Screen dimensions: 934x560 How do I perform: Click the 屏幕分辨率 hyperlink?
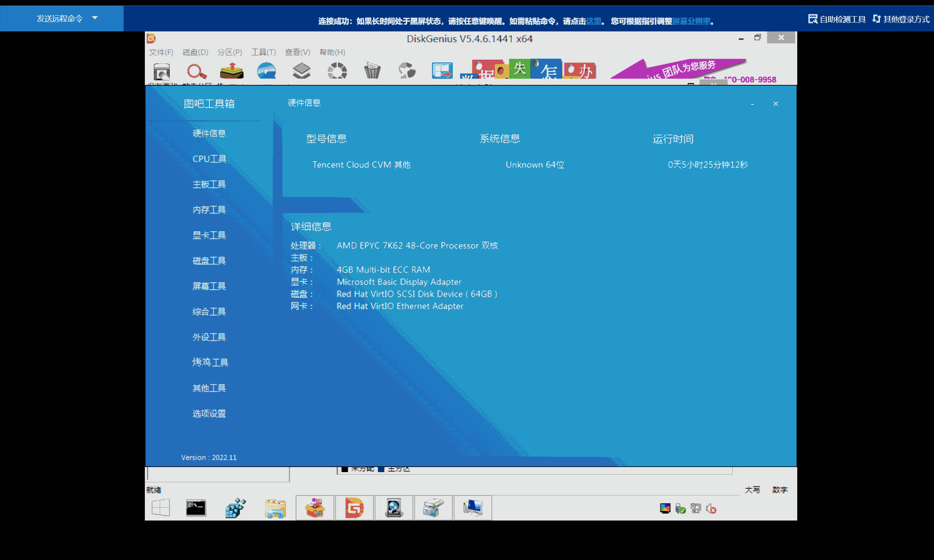coord(691,21)
